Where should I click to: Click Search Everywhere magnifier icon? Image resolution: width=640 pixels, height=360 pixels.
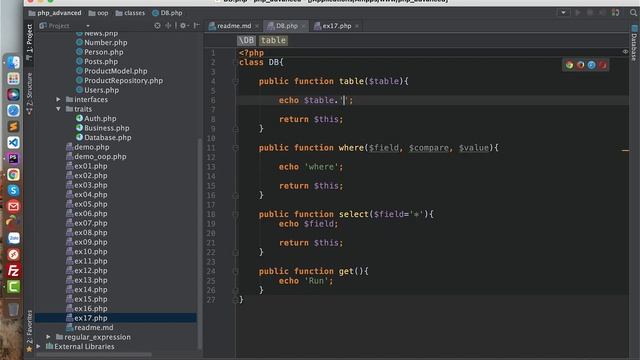point(633,13)
